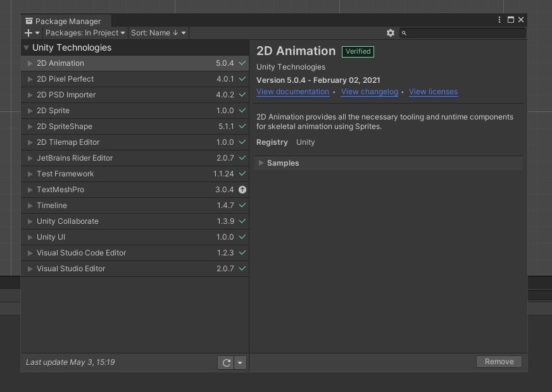
Task: Select the Package Manager tab
Action: (66, 21)
